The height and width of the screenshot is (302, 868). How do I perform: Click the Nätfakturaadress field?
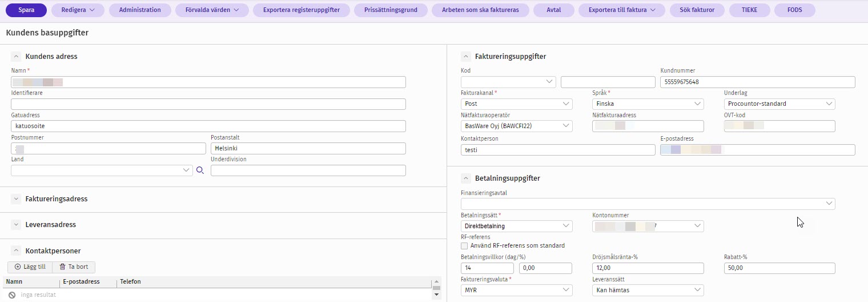648,126
